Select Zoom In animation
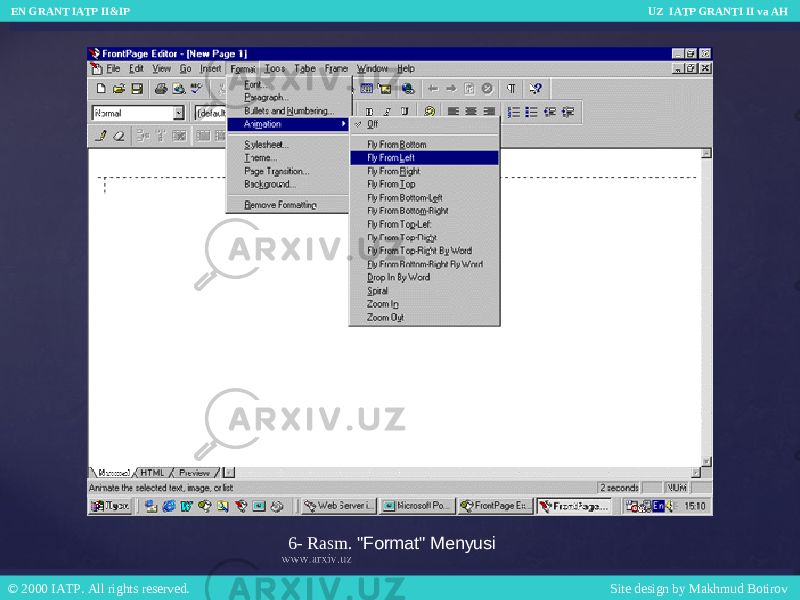Image resolution: width=800 pixels, height=600 pixels. 424,304
